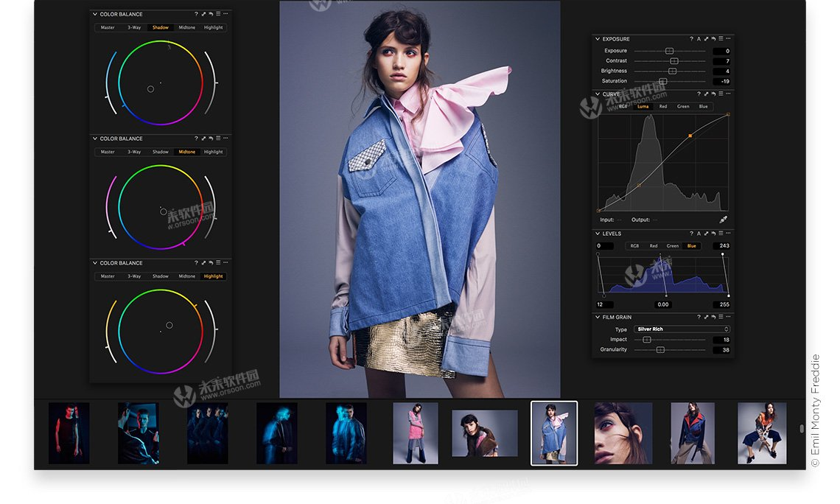Click the Contrast slider handle

[x=674, y=61]
